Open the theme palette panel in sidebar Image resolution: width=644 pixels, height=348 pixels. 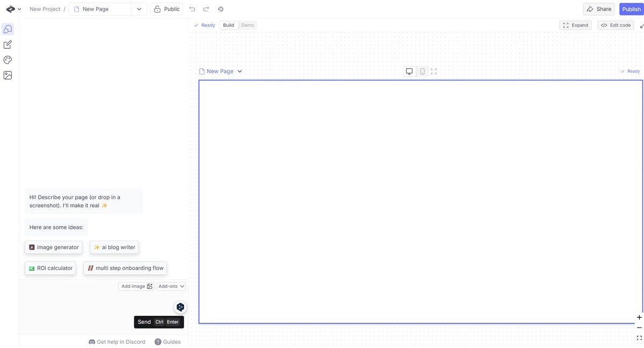(8, 60)
